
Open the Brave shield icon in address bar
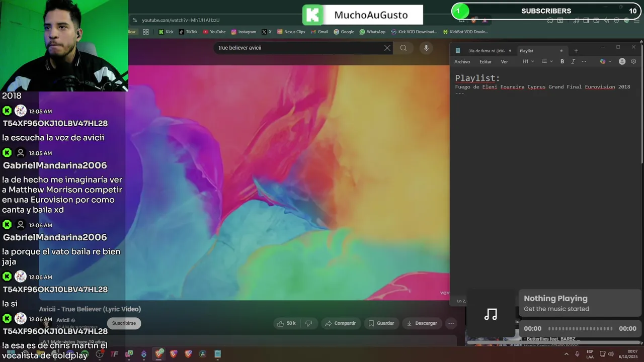point(473,21)
